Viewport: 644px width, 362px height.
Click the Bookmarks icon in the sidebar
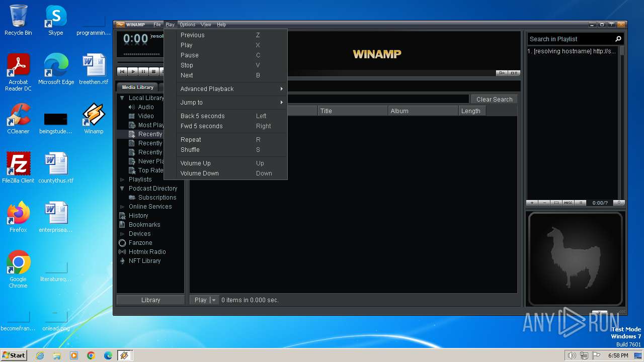(x=122, y=225)
